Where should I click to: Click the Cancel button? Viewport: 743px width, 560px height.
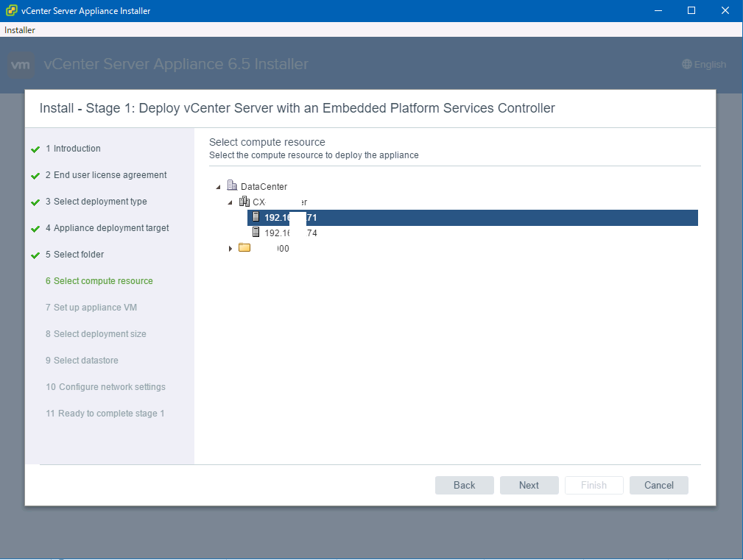coord(658,485)
